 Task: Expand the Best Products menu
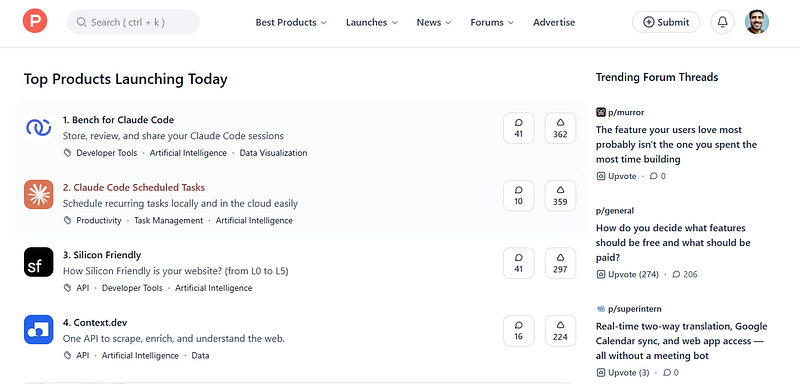point(291,22)
